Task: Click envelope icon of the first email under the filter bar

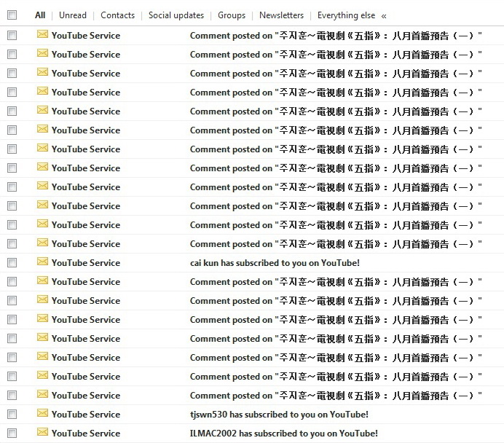Action: pos(42,34)
